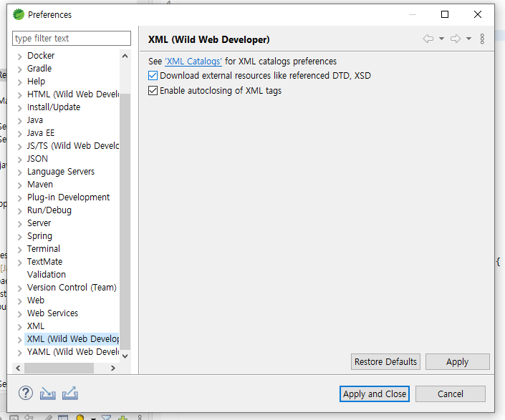Select YAML (Wild Web Developer) category
The width and height of the screenshot is (505, 420).
(73, 352)
